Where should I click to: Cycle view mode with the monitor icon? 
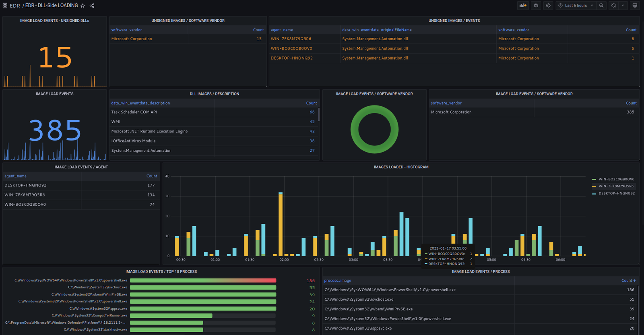click(635, 6)
